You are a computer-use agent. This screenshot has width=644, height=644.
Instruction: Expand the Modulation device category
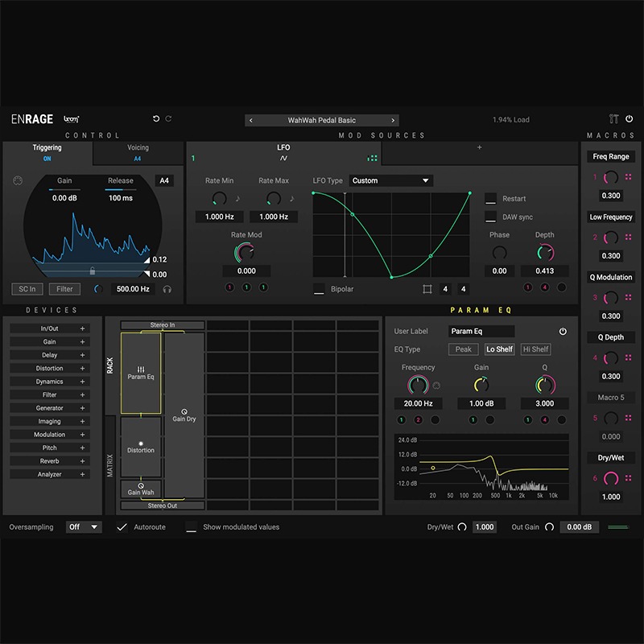[x=82, y=435]
